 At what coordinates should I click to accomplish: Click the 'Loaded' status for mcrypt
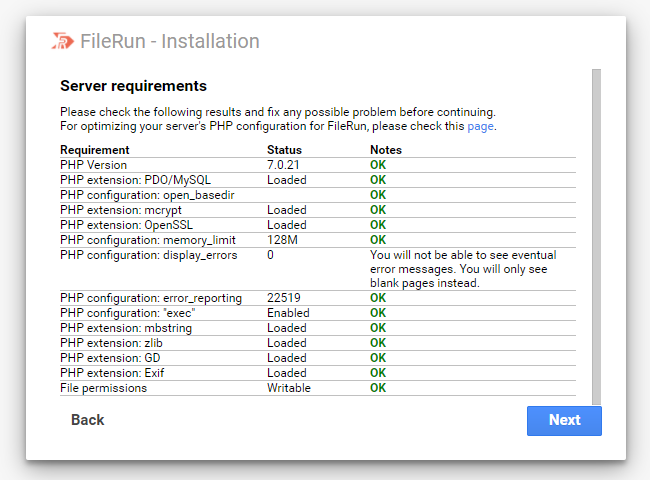[x=287, y=210]
